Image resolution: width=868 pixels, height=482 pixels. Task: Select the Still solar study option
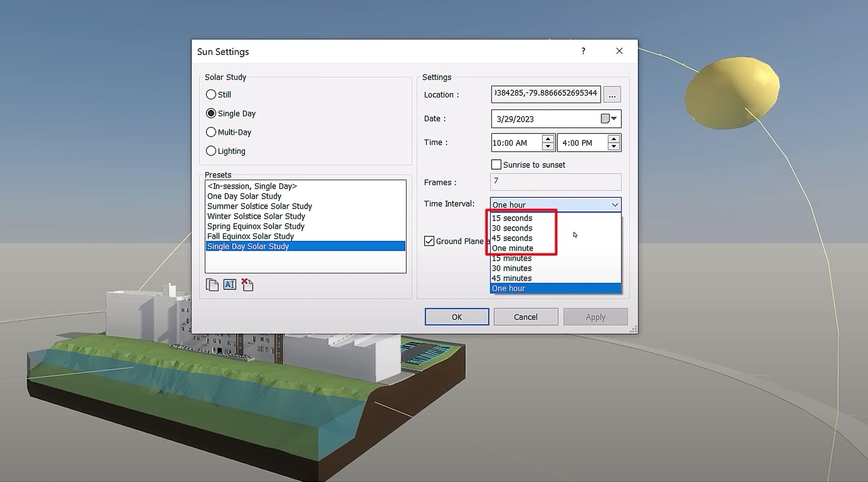(x=211, y=94)
